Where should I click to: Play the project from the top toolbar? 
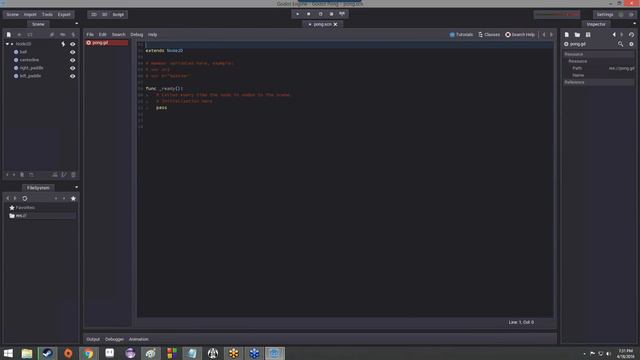coord(297,14)
